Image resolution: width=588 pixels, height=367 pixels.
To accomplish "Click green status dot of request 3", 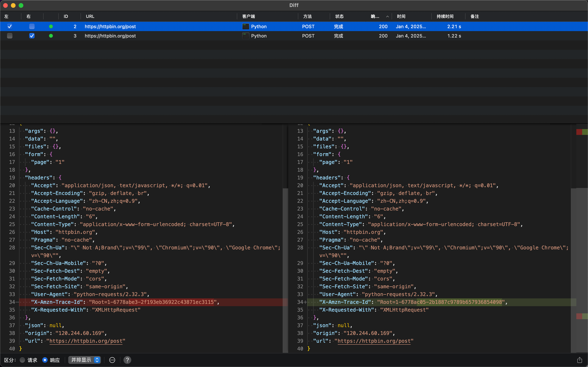I will [51, 36].
